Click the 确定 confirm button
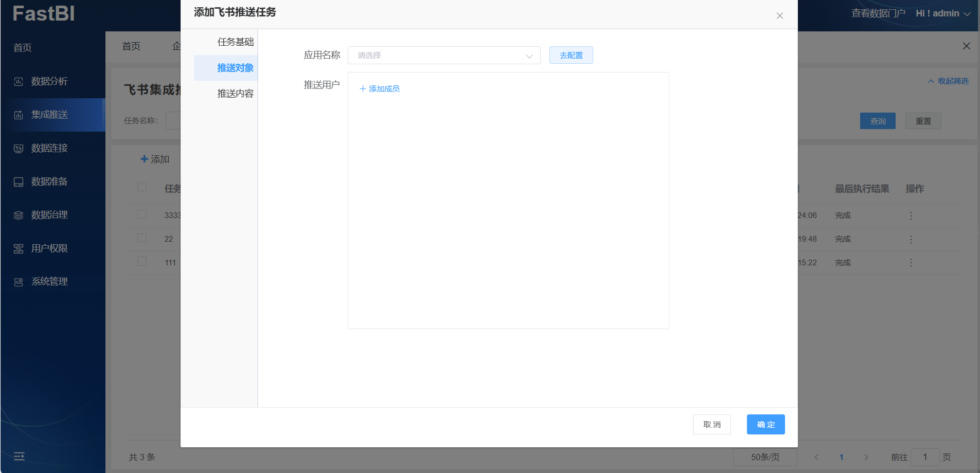Image resolution: width=980 pixels, height=473 pixels. pos(765,425)
